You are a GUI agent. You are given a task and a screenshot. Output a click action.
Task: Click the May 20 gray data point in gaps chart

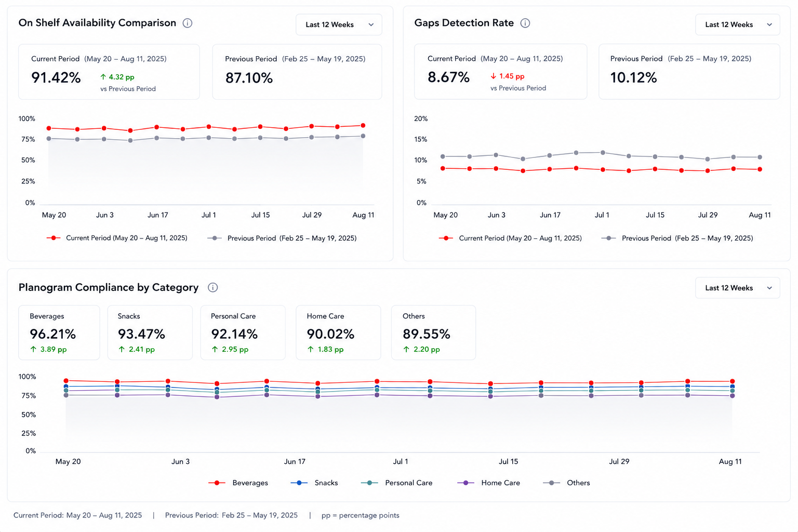[x=443, y=156]
